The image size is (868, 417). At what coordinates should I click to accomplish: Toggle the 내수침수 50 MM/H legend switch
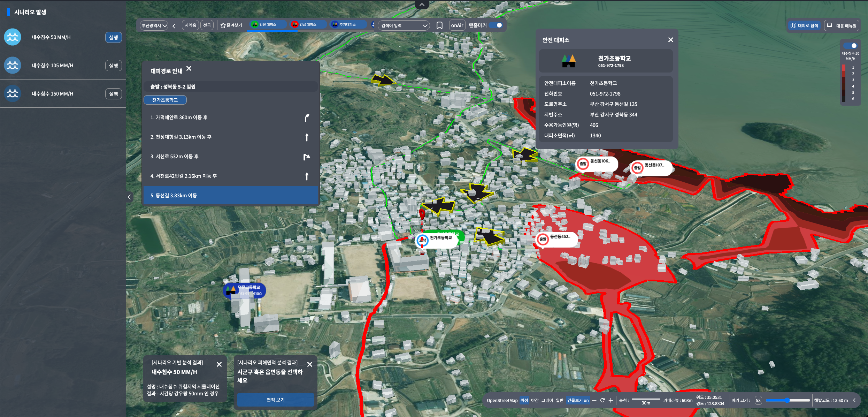[x=850, y=46]
